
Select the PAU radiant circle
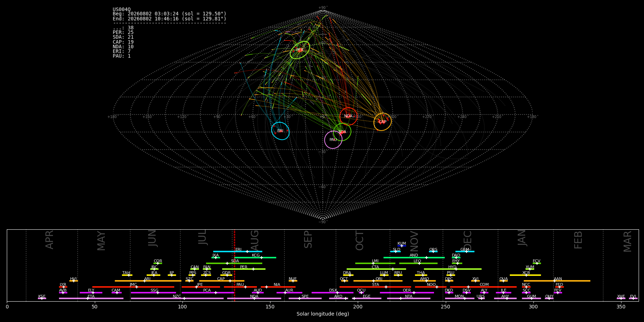point(333,140)
